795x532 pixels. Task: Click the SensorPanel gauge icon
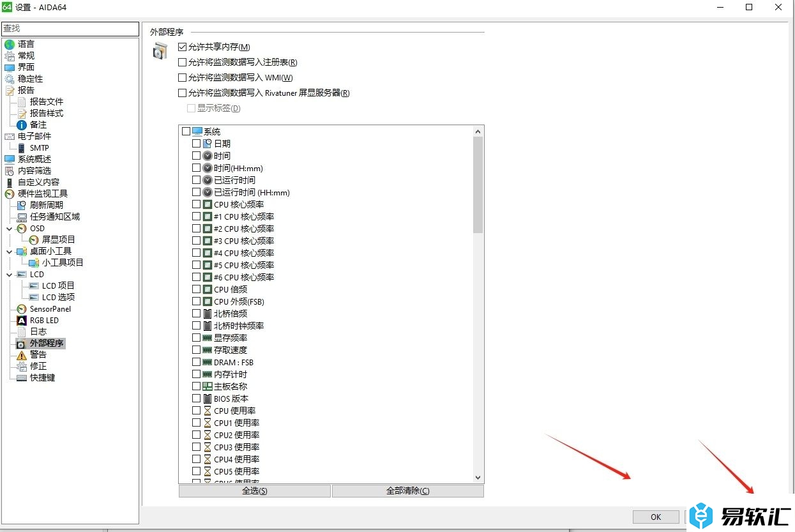22,308
